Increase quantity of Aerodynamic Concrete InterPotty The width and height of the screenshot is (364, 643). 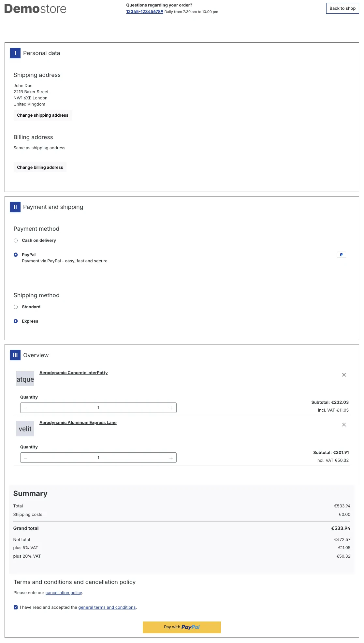[171, 408]
